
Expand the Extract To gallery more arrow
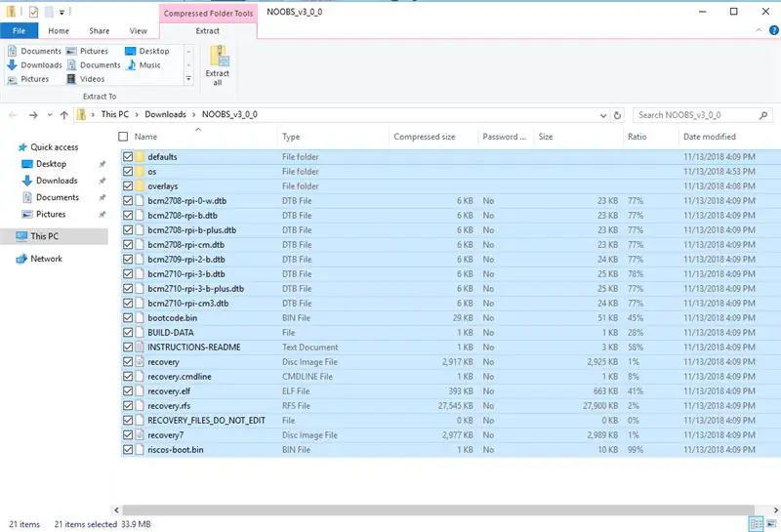188,79
